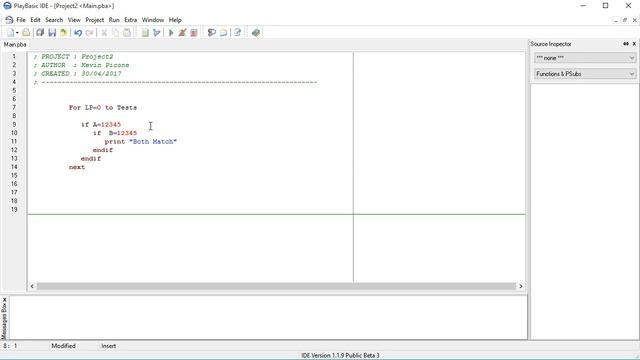Viewport: 640px width, 360px height.
Task: Click the Save All toolbar icon
Action: tap(40, 33)
